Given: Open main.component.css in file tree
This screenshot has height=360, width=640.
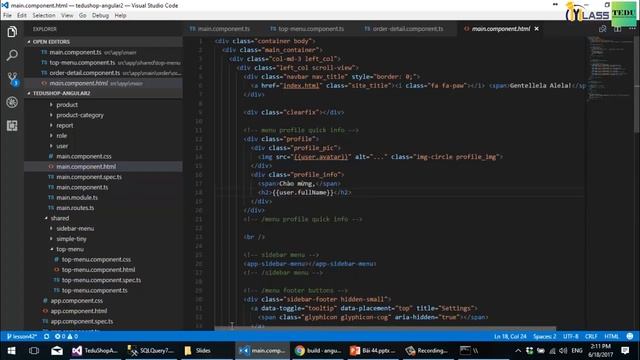Looking at the screenshot, I should point(84,156).
